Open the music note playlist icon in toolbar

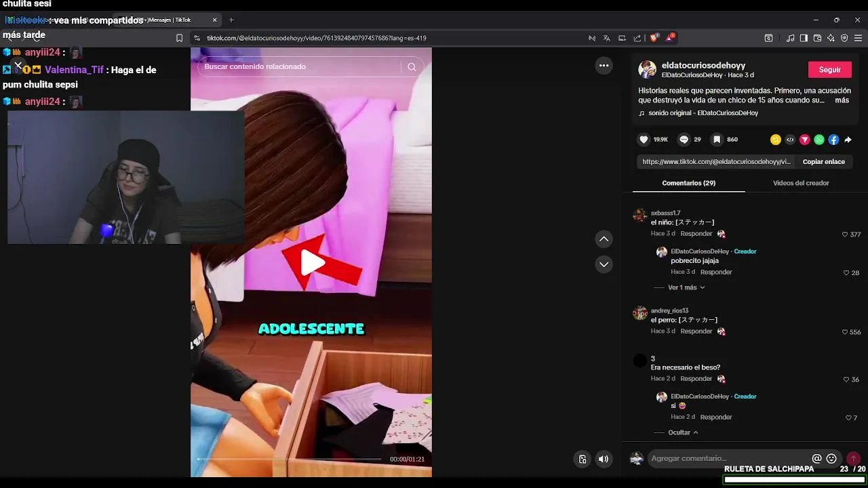[790, 38]
